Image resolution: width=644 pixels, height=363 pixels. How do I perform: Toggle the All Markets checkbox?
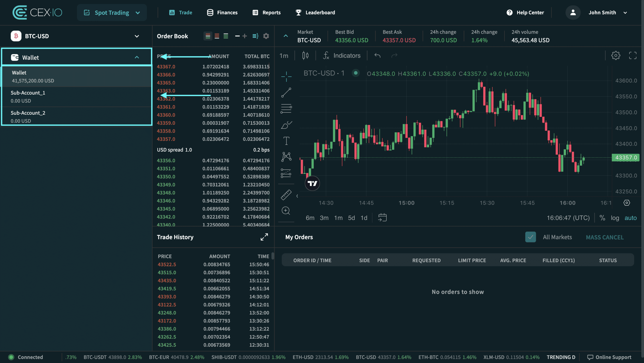coord(531,237)
